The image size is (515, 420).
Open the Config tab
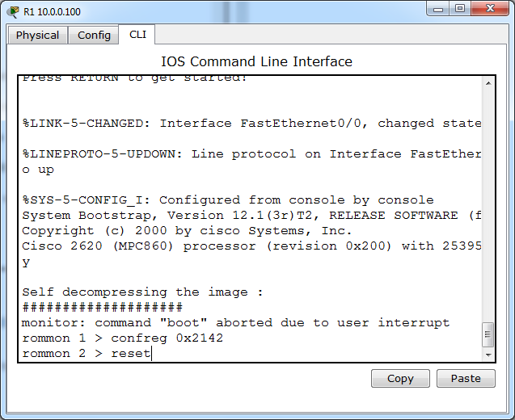tap(95, 36)
